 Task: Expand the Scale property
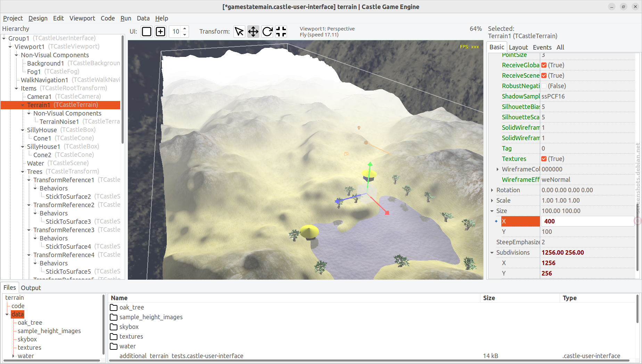tap(492, 201)
